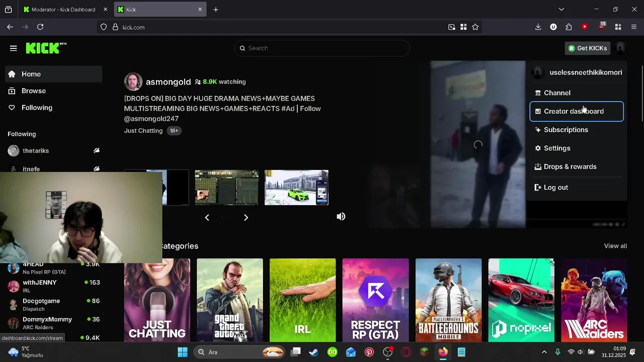This screenshot has height=362, width=644.
Task: Open Browse in the sidebar
Action: pos(54,90)
